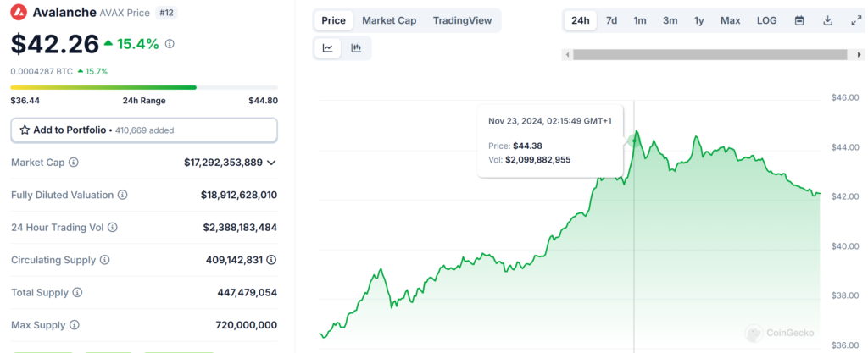Click info icon next to Max Supply
This screenshot has width=868, height=353.
point(74,325)
